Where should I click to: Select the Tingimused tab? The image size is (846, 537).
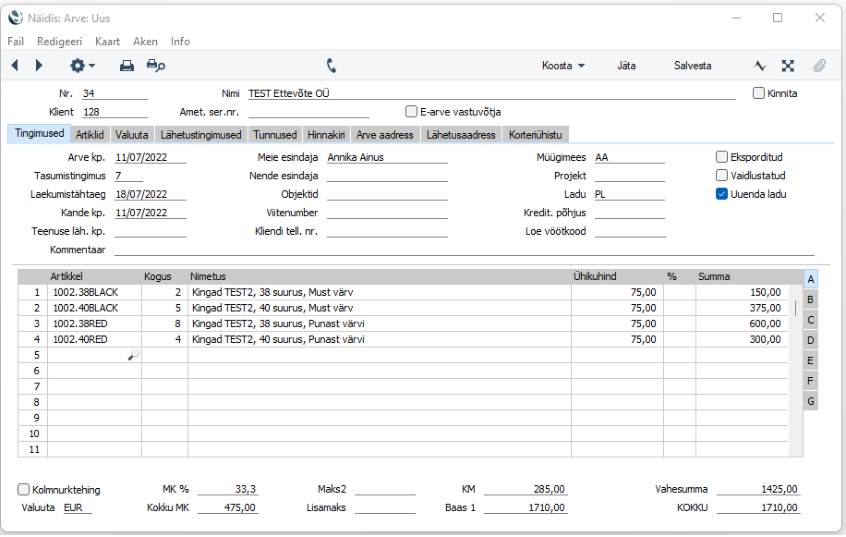pos(39,133)
